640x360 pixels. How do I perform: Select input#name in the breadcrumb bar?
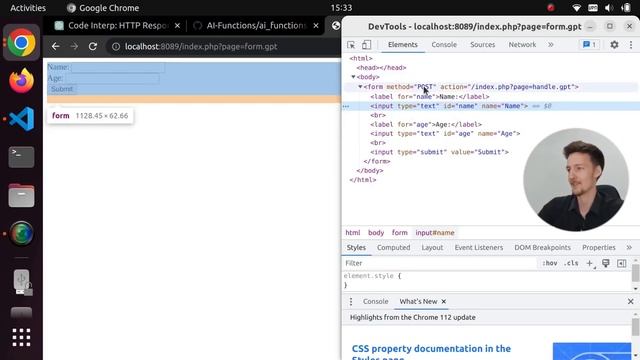click(435, 233)
